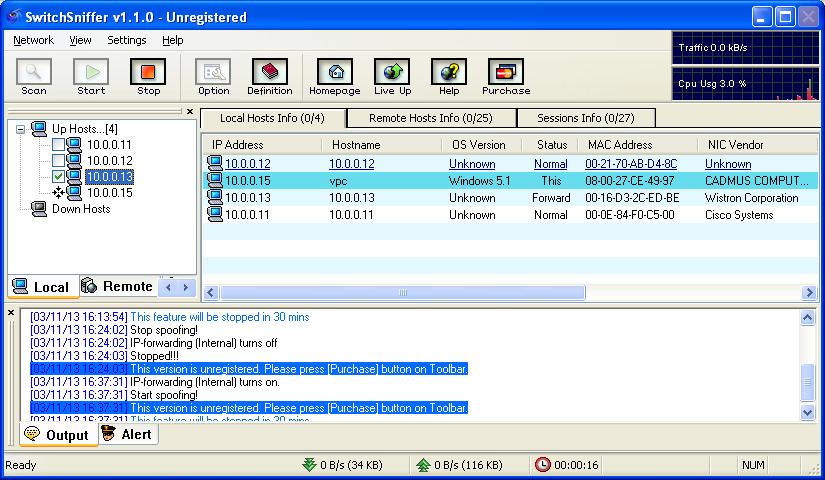Viewport: 825px width, 480px height.
Task: Select the Output tab
Action: coord(59,435)
